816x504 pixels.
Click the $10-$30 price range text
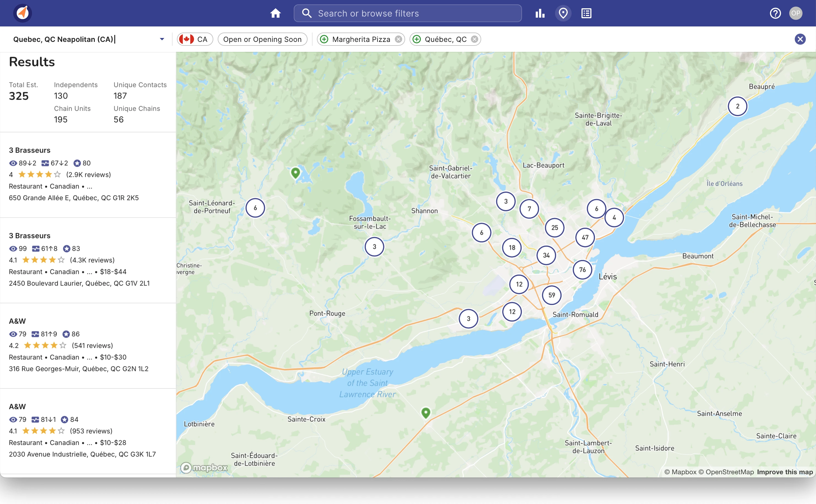coord(113,357)
